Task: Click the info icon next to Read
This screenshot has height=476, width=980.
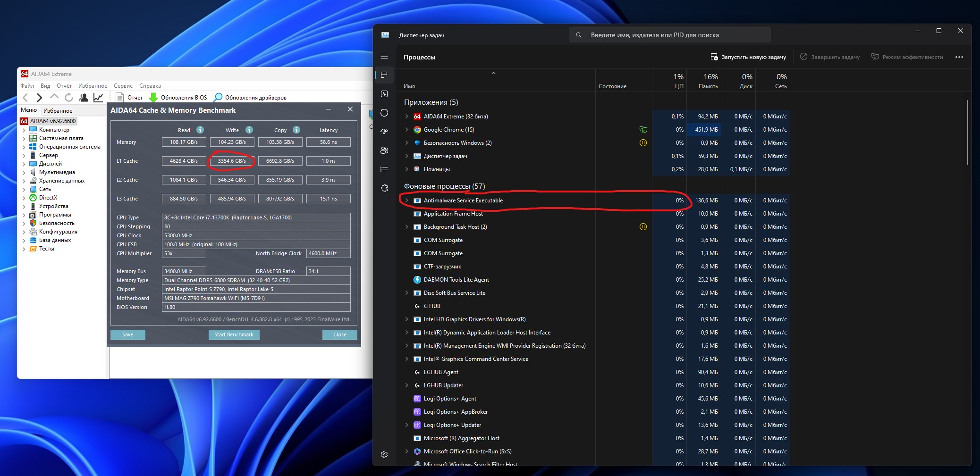Action: 200,130
